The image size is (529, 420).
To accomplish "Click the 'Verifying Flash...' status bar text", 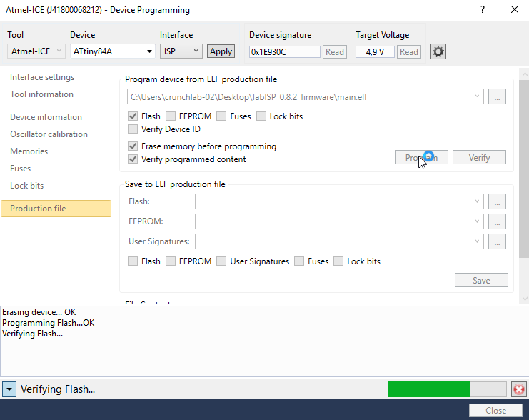I will (58, 389).
